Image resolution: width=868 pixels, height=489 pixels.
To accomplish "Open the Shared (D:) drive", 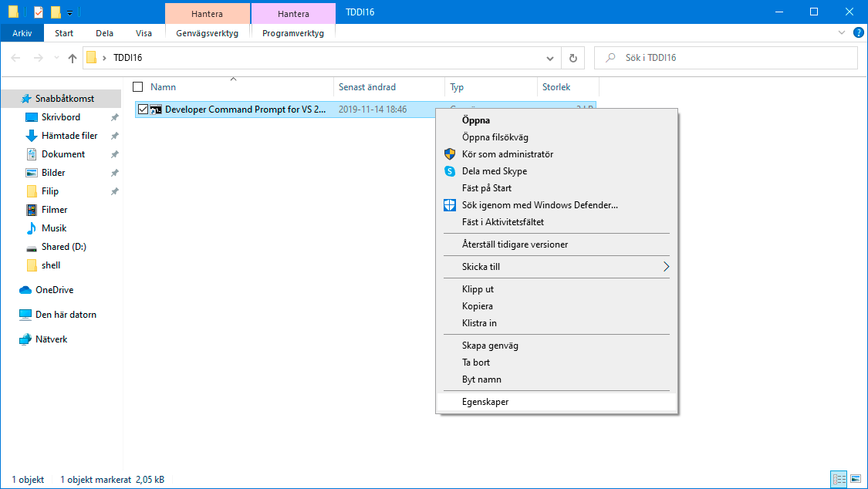I will coord(64,247).
